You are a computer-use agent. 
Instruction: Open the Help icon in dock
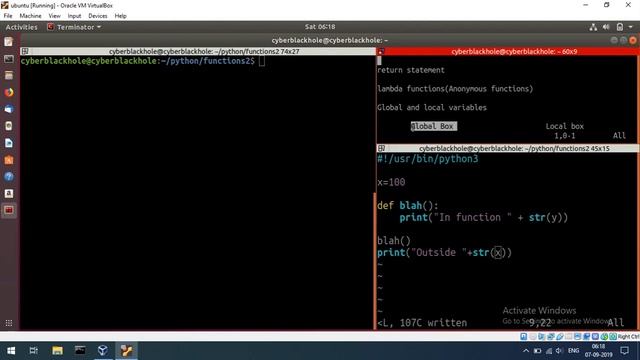coord(9,177)
